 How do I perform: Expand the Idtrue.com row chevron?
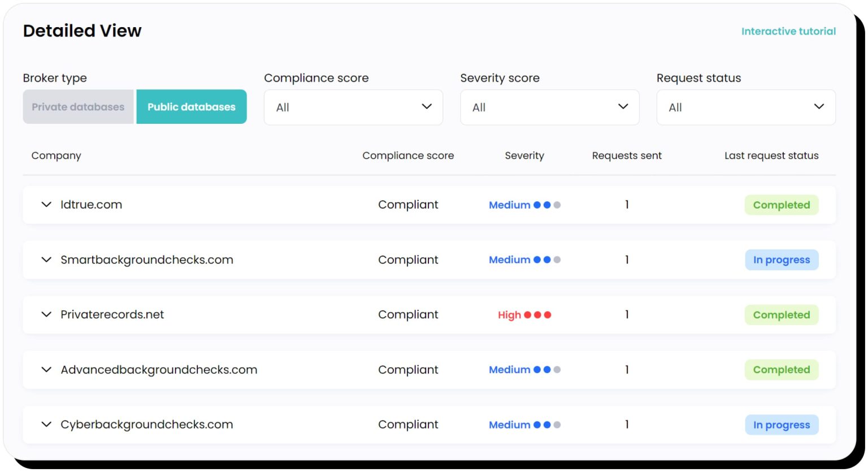pos(46,205)
